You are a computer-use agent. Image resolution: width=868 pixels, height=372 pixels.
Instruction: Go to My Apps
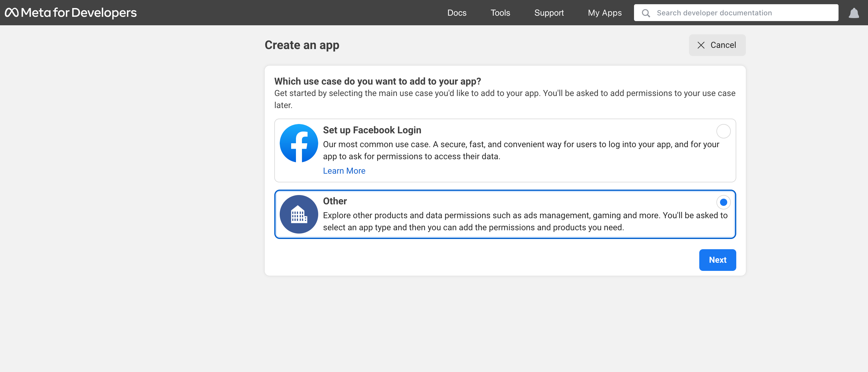pos(605,13)
